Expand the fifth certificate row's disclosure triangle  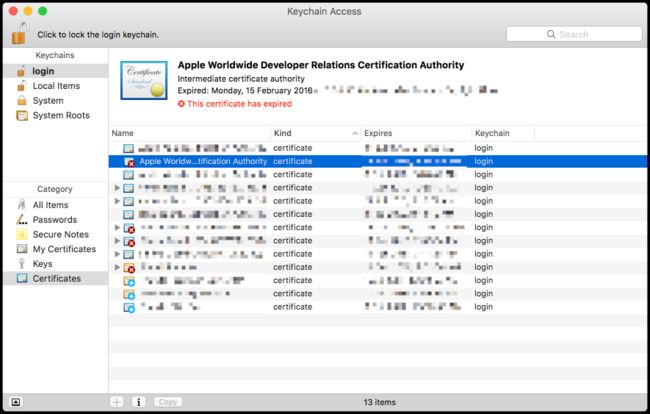[x=117, y=201]
